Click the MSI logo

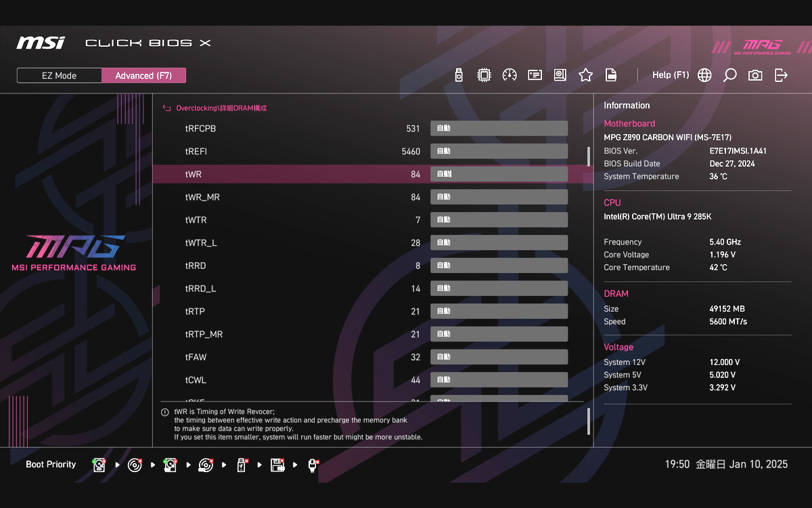41,43
